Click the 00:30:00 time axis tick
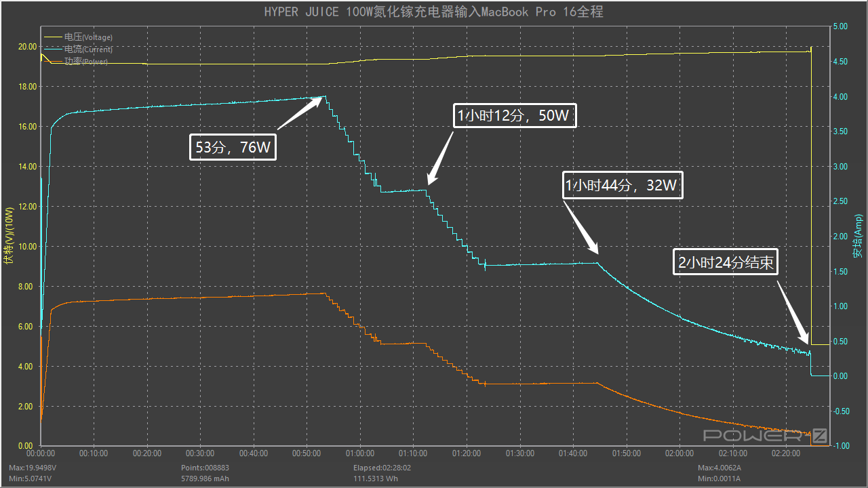This screenshot has width=868, height=488. 200,453
